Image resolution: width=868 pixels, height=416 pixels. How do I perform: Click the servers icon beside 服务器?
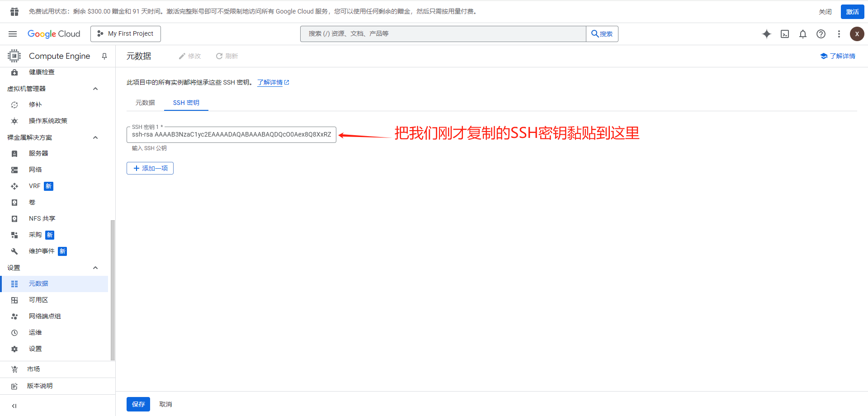point(14,154)
